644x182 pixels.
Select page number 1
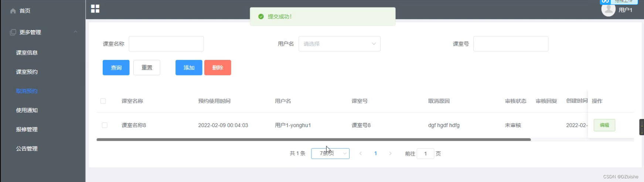375,154
